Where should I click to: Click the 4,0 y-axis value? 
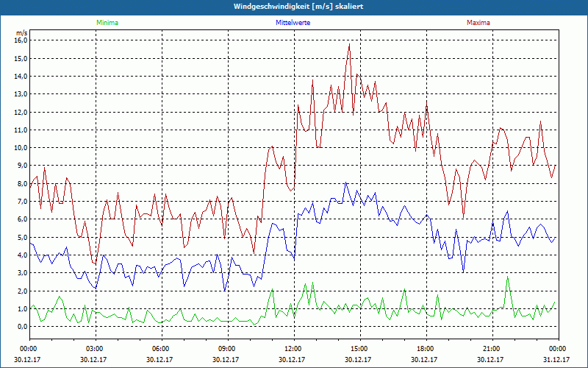(23, 255)
